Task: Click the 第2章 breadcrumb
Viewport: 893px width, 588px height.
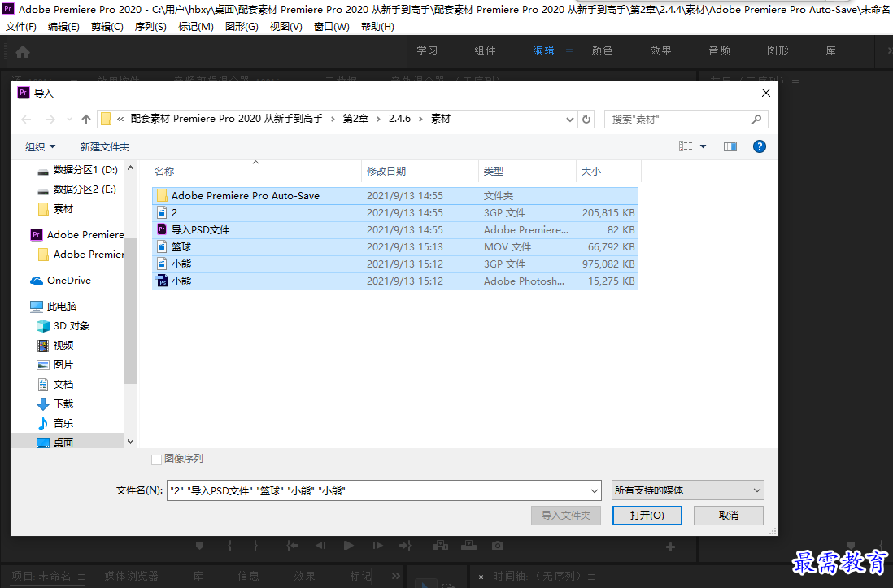Action: point(355,119)
